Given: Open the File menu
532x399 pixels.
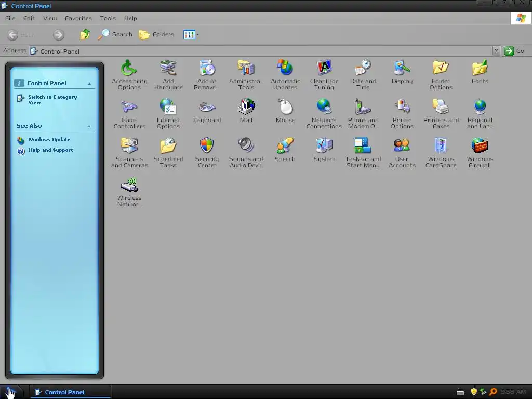Looking at the screenshot, I should pyautogui.click(x=10, y=18).
